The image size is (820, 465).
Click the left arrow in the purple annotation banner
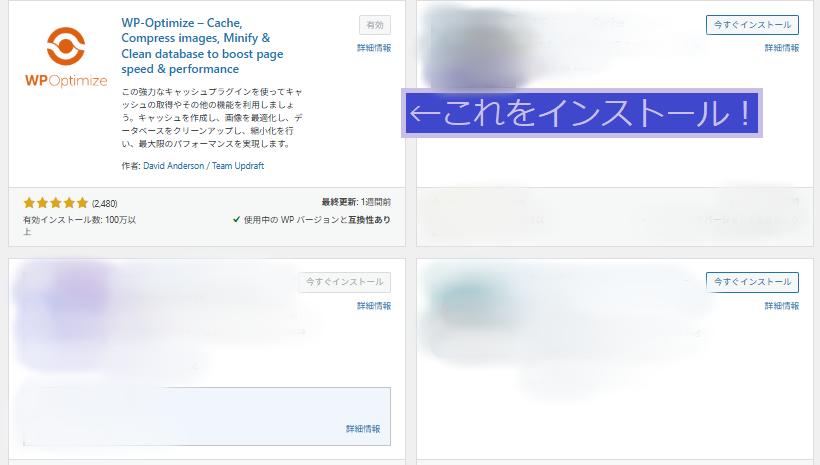(424, 113)
